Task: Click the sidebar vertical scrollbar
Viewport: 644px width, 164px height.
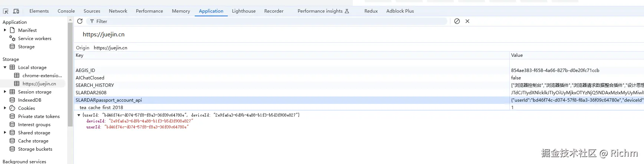Action: pyautogui.click(x=70, y=74)
